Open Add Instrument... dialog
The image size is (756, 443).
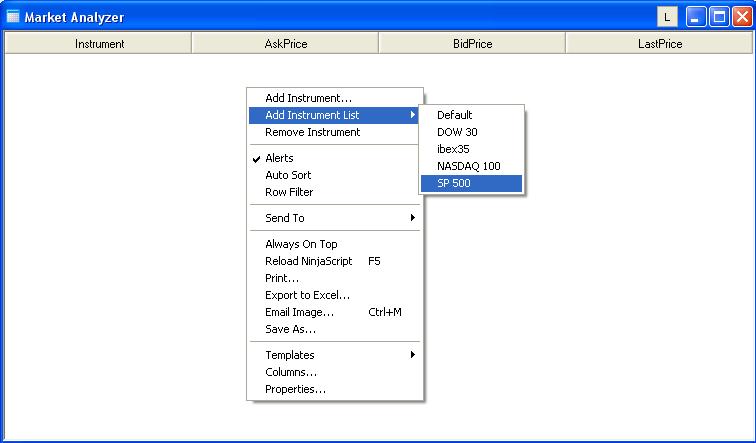(308, 98)
